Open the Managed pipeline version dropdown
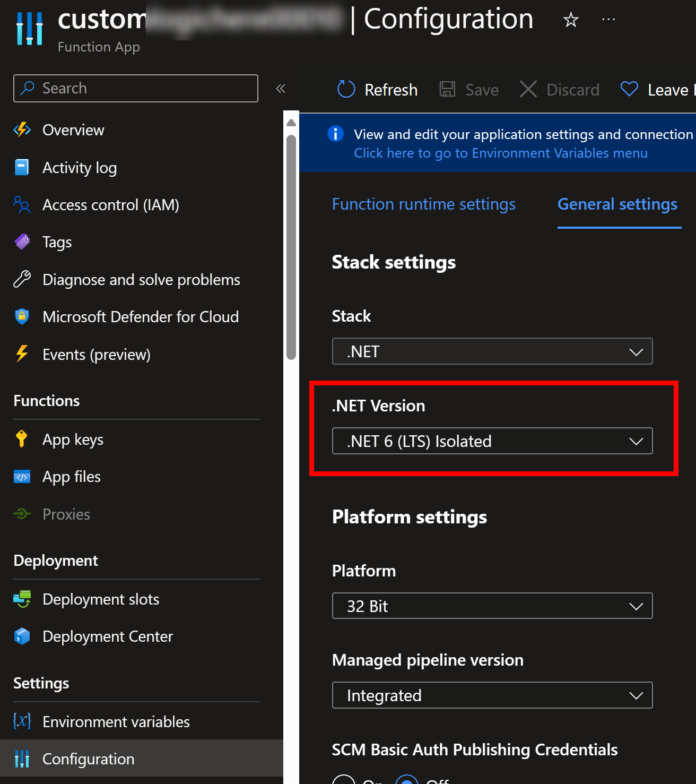 [x=492, y=695]
